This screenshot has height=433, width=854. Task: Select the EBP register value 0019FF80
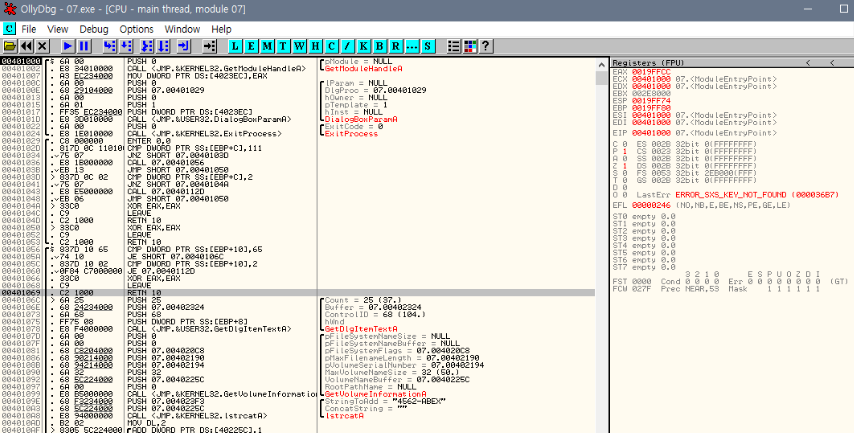coord(651,108)
